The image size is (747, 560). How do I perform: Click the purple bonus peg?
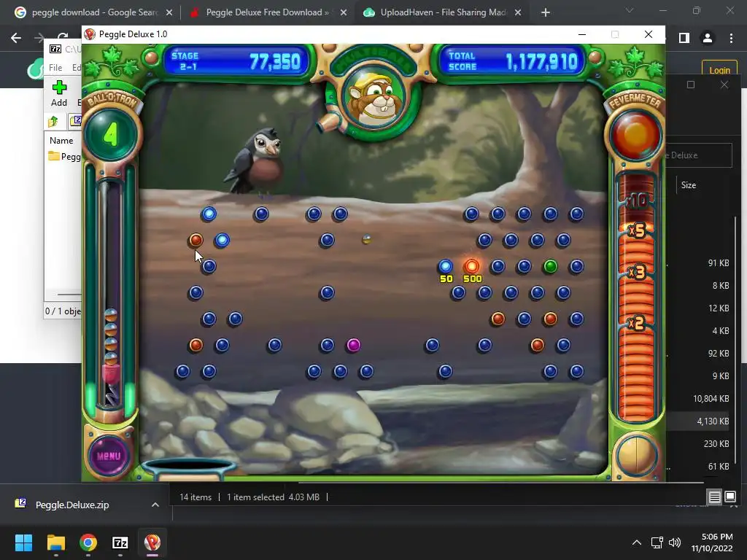pos(354,345)
